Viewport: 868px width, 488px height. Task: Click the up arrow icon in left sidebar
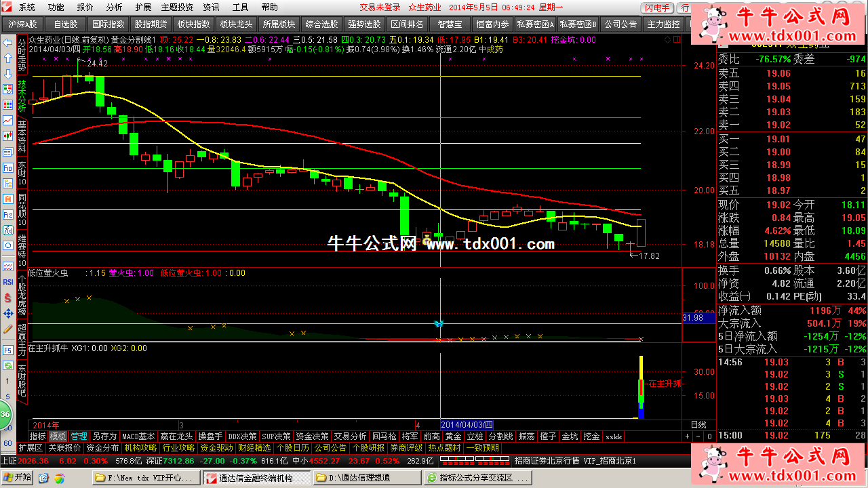coord(7,58)
